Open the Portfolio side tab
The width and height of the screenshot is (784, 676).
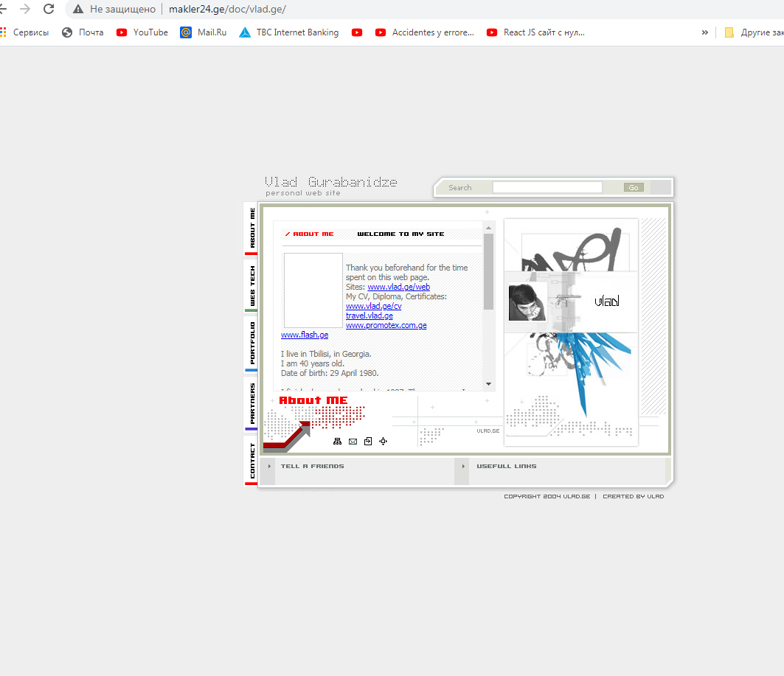click(251, 343)
